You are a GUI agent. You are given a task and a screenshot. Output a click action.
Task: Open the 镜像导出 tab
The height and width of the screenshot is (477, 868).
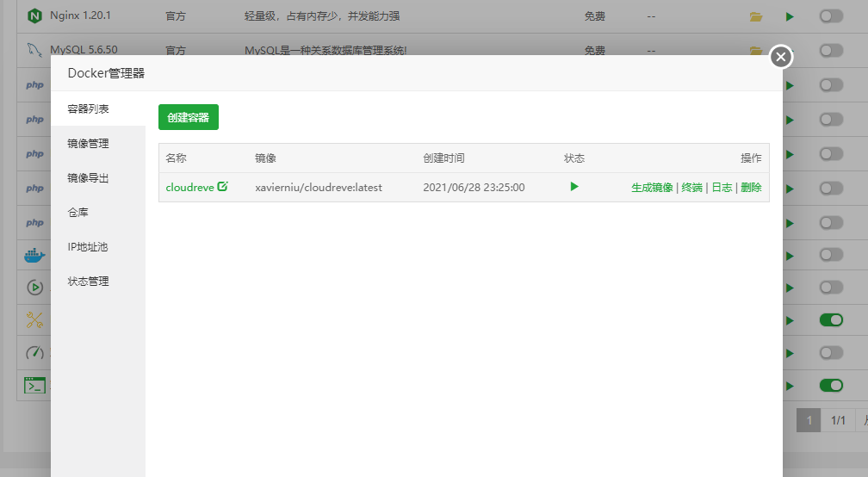[98, 177]
